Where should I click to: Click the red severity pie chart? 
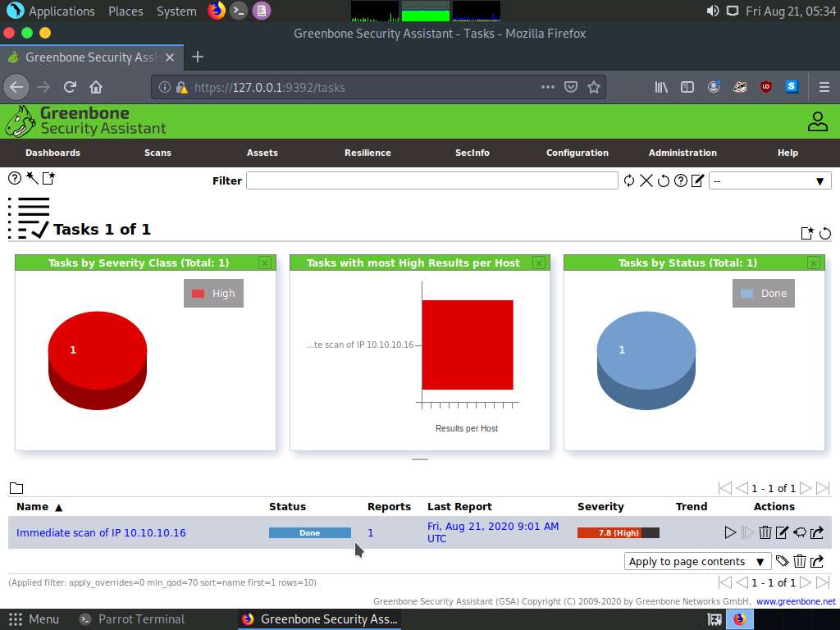pyautogui.click(x=98, y=360)
